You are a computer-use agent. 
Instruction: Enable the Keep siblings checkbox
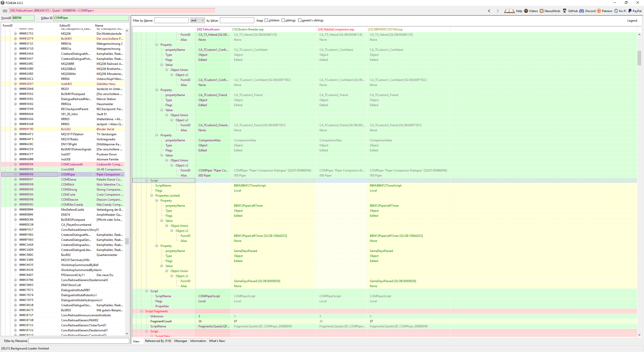(283, 20)
